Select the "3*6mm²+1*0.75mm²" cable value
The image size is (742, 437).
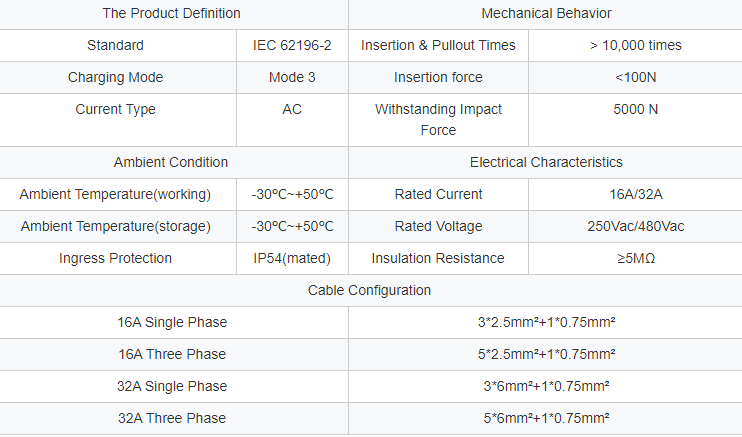click(545, 386)
